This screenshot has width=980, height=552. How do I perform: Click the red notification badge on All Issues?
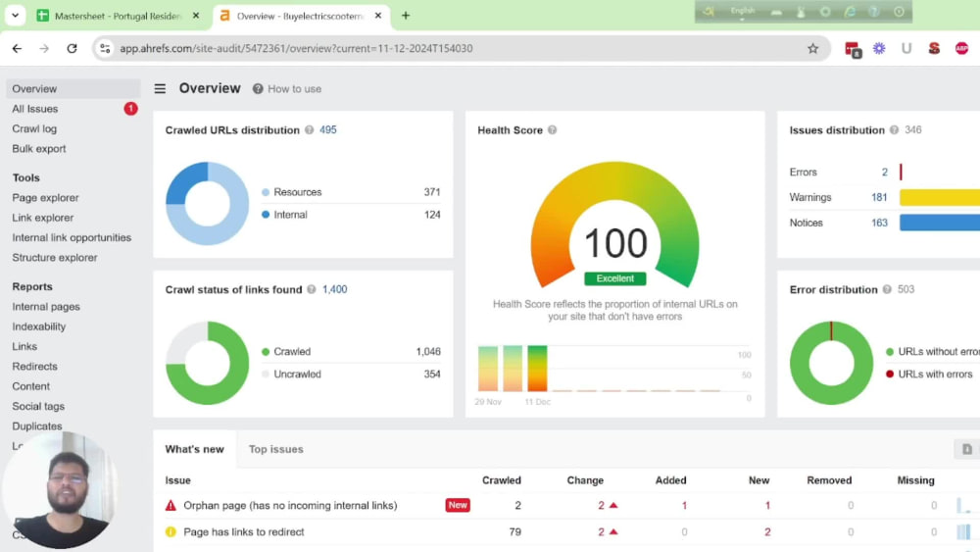tap(130, 109)
